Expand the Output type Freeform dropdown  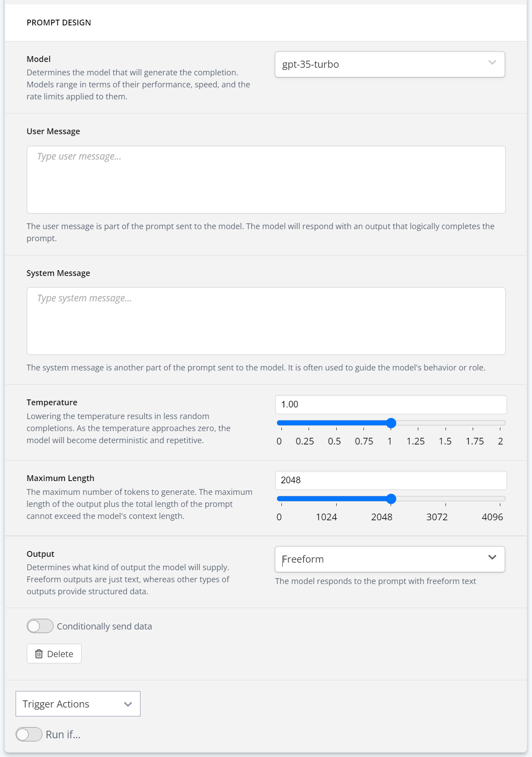(389, 560)
